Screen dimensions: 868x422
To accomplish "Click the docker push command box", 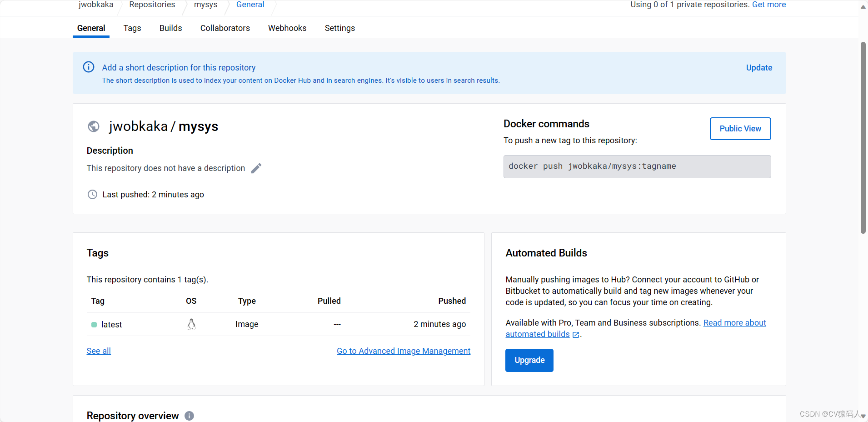I will click(x=637, y=166).
